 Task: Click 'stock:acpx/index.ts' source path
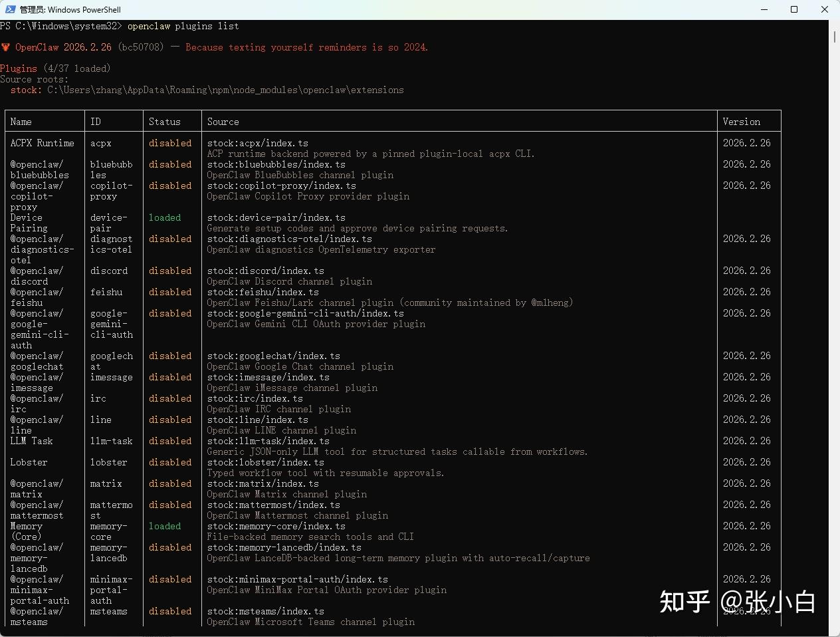coord(258,143)
